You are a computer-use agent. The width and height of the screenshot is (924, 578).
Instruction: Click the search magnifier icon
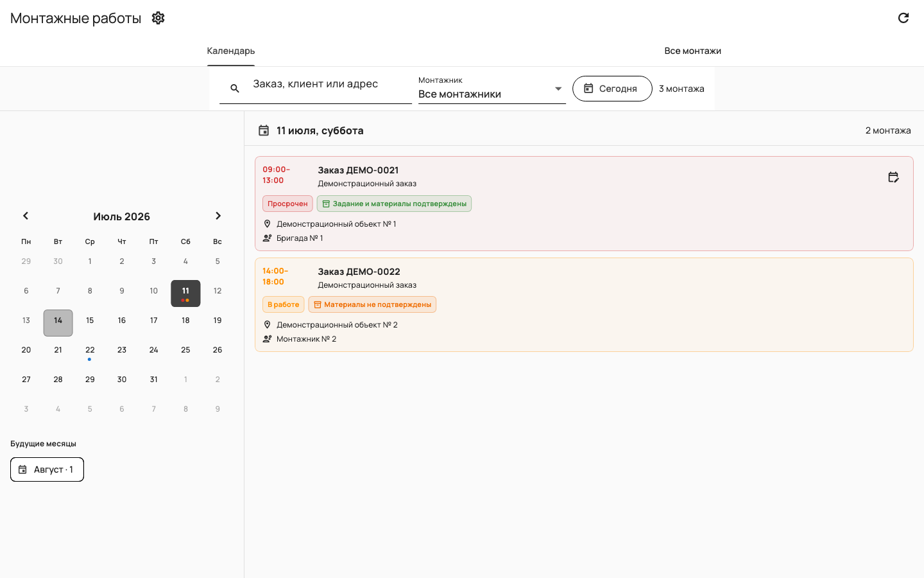pyautogui.click(x=235, y=89)
